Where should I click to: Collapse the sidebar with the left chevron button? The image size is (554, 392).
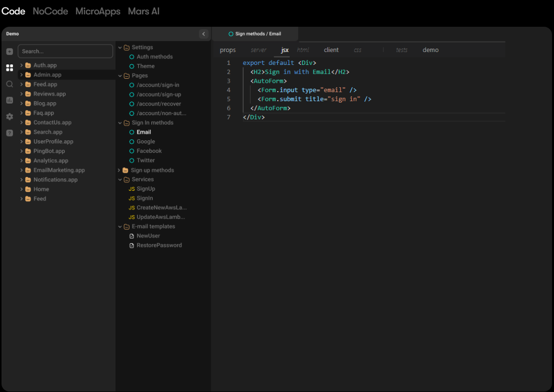point(203,34)
